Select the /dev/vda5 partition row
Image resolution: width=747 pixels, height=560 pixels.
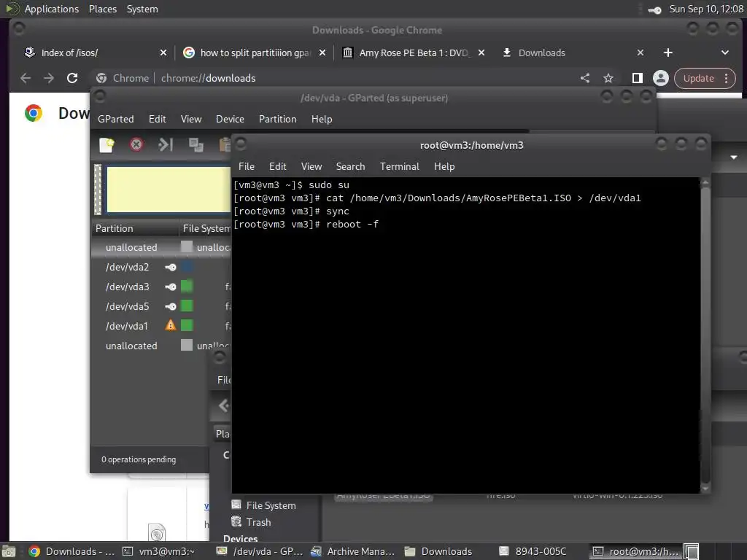(x=161, y=306)
